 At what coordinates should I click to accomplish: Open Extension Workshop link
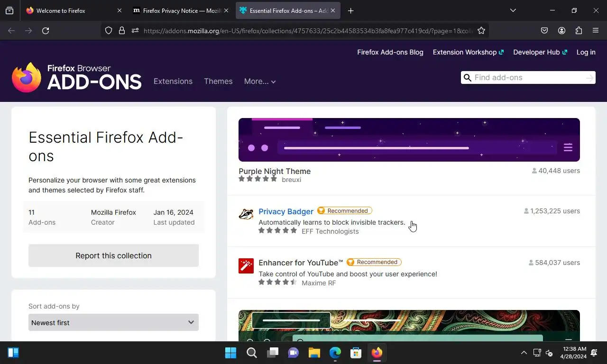[468, 52]
